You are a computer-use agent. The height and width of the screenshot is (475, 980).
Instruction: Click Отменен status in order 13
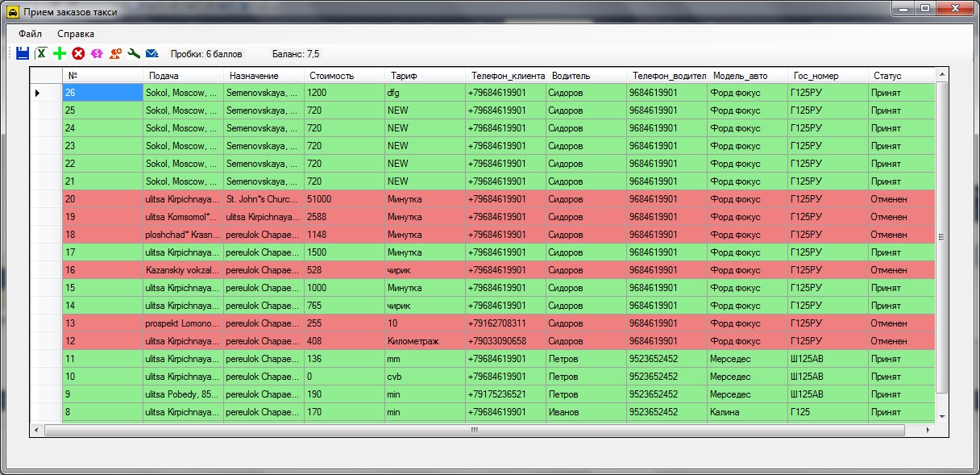(x=901, y=323)
